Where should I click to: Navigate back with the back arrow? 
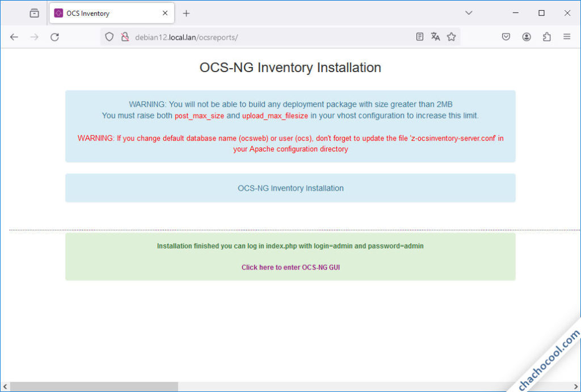tap(14, 36)
